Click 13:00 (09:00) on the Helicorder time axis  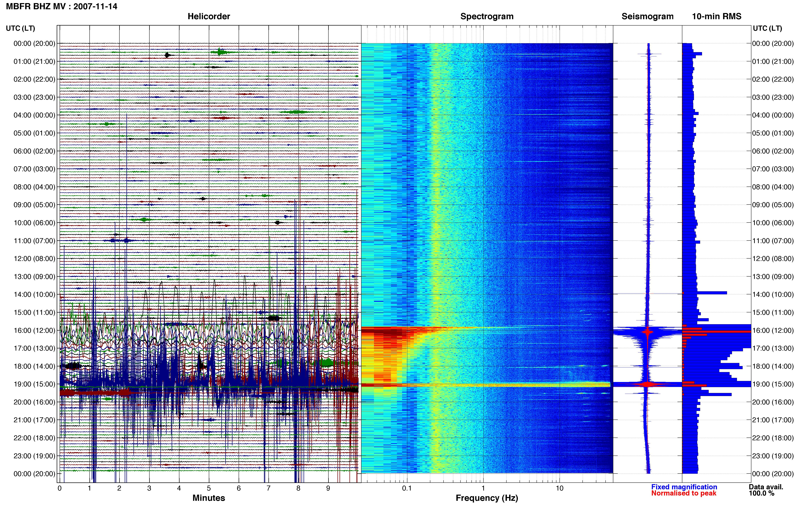point(34,277)
